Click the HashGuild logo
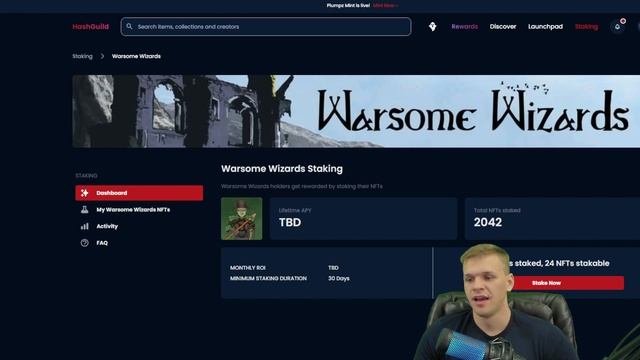 pos(91,27)
